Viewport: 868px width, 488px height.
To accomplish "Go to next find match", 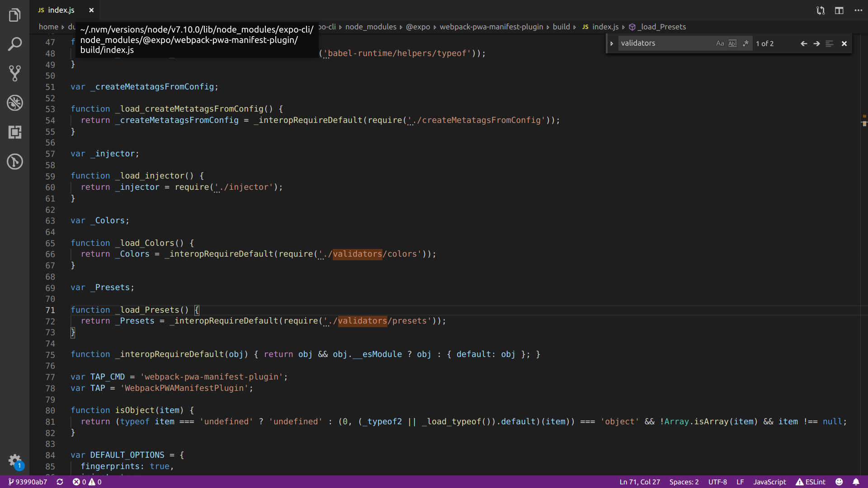I will pos(816,43).
